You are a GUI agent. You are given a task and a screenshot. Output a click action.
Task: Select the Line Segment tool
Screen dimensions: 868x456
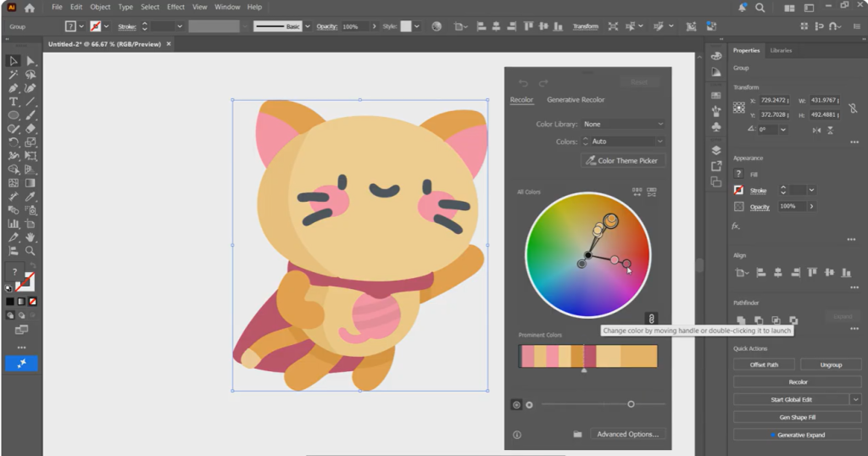pos(31,102)
